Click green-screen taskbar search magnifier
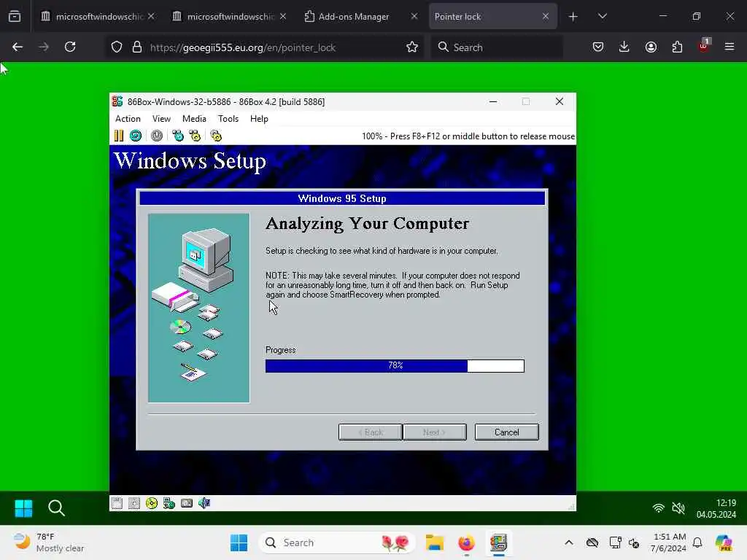The height and width of the screenshot is (560, 747). (x=56, y=508)
